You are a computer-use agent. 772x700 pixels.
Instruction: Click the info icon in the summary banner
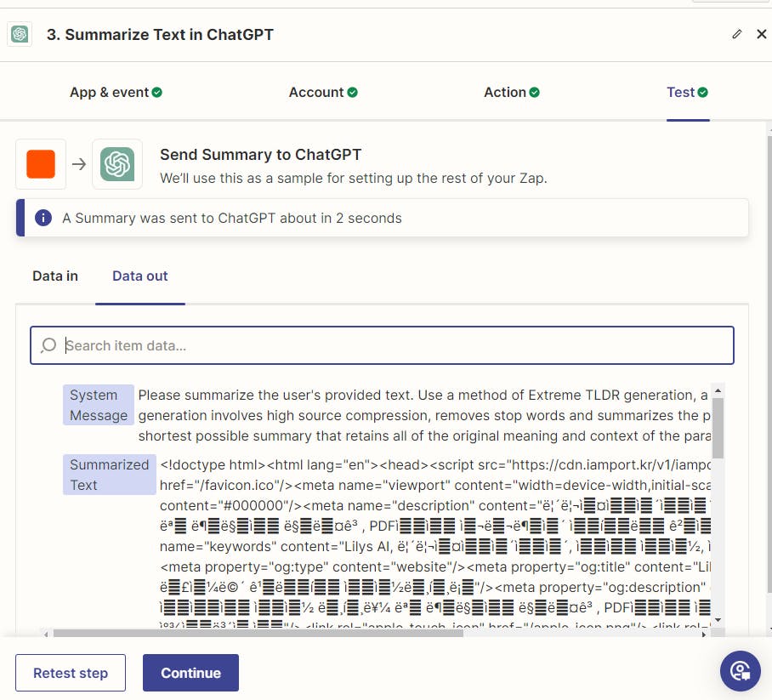point(43,218)
